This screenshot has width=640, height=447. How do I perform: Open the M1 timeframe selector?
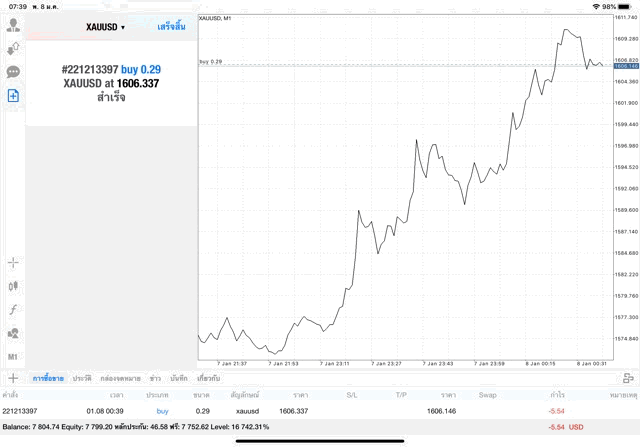click(13, 357)
